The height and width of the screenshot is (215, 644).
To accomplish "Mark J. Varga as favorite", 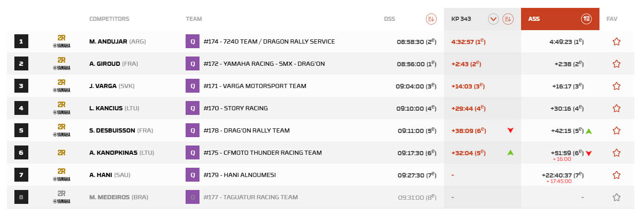I will [616, 86].
